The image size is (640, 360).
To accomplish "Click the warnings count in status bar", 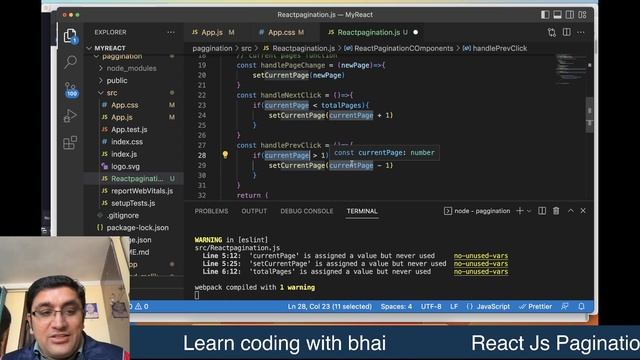I will point(142,306).
